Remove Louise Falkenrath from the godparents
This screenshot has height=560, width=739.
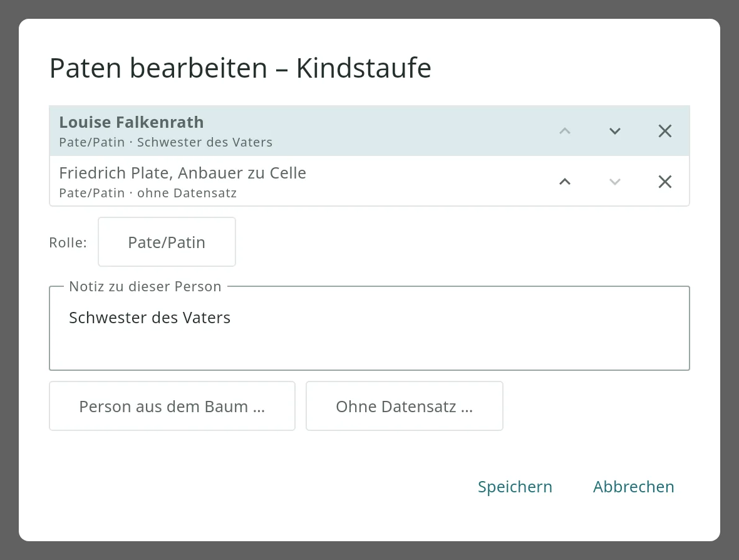(664, 131)
